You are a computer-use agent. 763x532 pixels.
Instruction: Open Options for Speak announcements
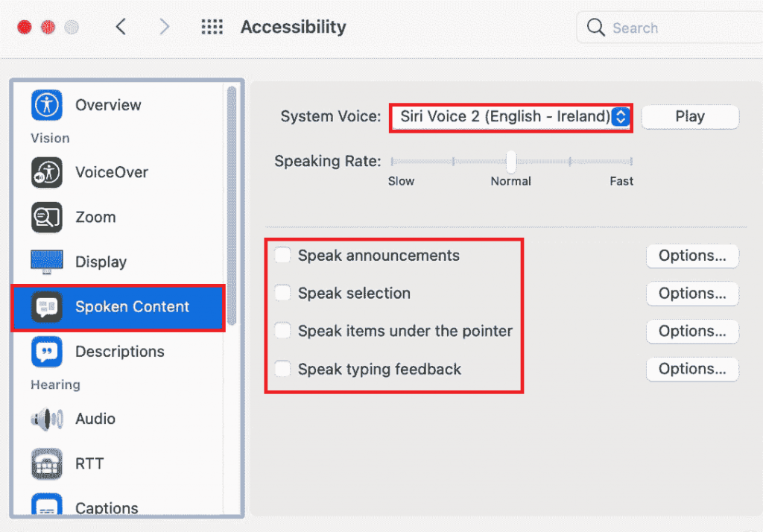[x=691, y=256]
